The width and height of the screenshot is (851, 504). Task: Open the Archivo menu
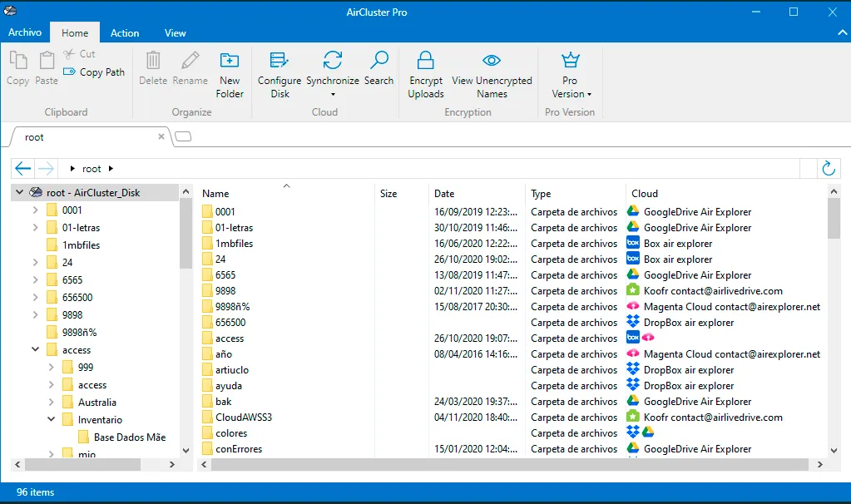tap(25, 32)
